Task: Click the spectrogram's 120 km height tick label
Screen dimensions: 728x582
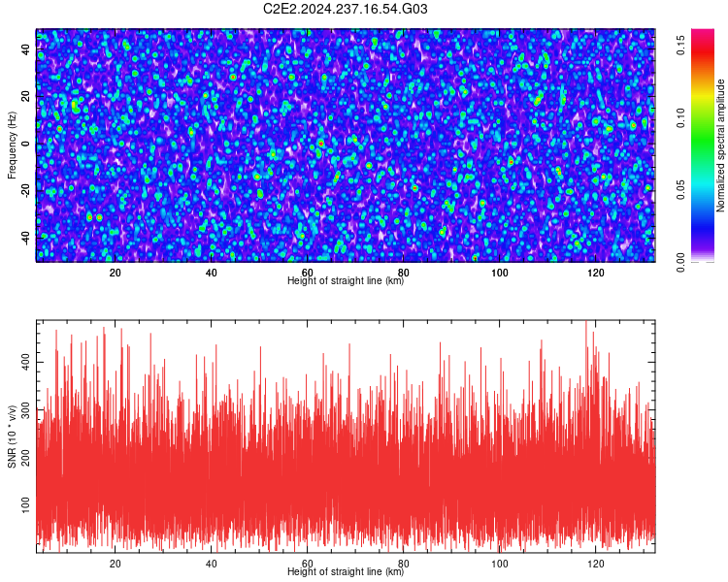Action: point(596,273)
